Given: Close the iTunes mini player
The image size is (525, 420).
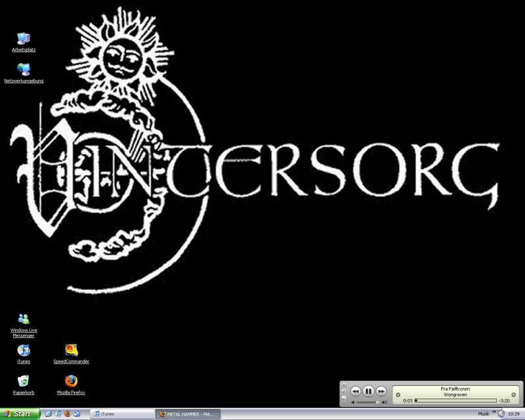Looking at the screenshot, I should pyautogui.click(x=343, y=385).
